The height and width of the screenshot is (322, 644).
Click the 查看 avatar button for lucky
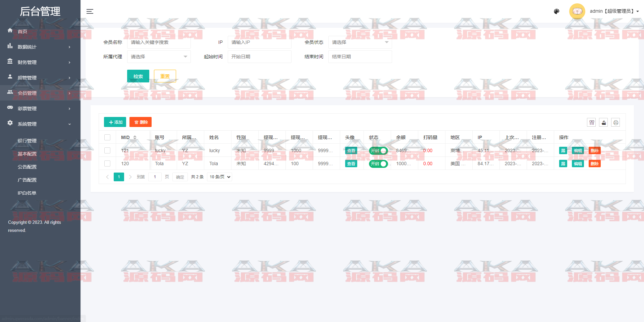[351, 151]
